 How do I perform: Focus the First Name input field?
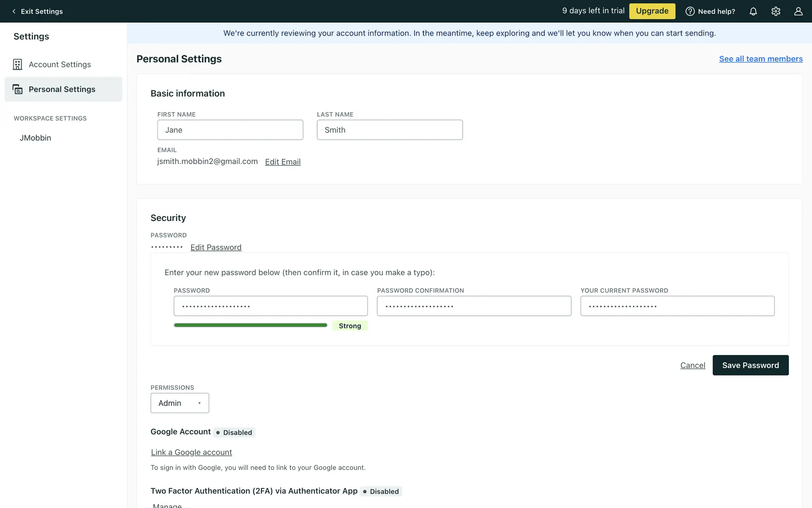click(230, 130)
